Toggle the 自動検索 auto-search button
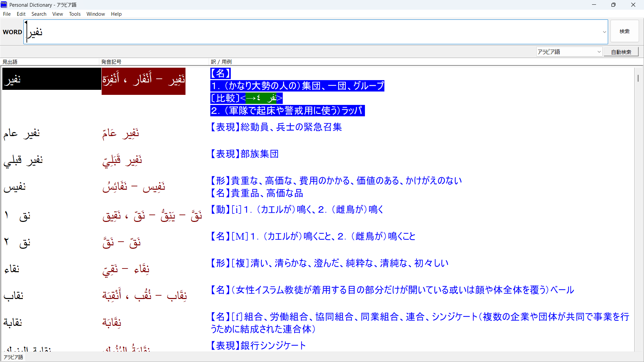This screenshot has width=644, height=362. coord(621,52)
